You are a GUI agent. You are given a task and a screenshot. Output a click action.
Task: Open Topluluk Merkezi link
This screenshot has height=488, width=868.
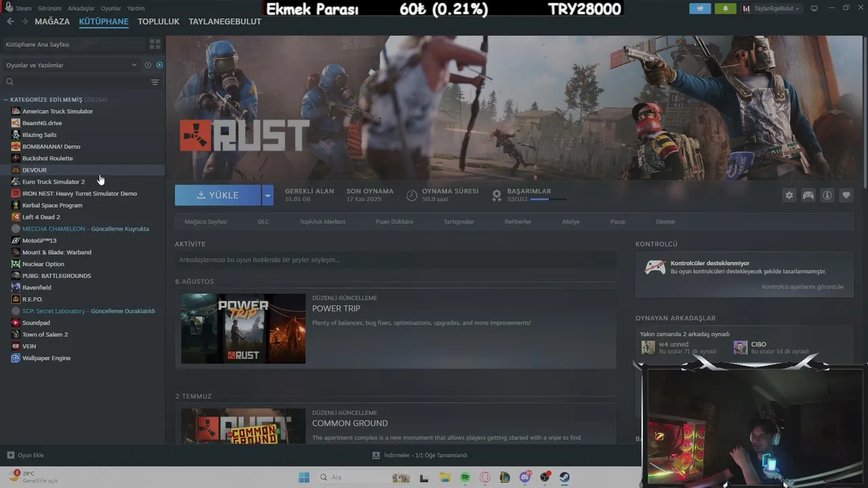(x=323, y=222)
